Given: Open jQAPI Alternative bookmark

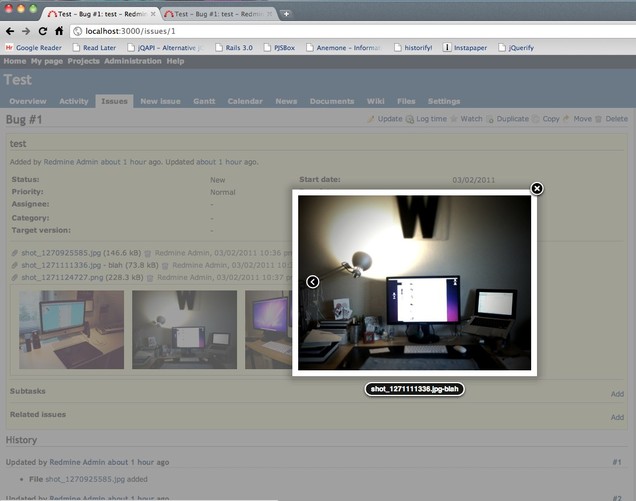Looking at the screenshot, I should pyautogui.click(x=166, y=48).
